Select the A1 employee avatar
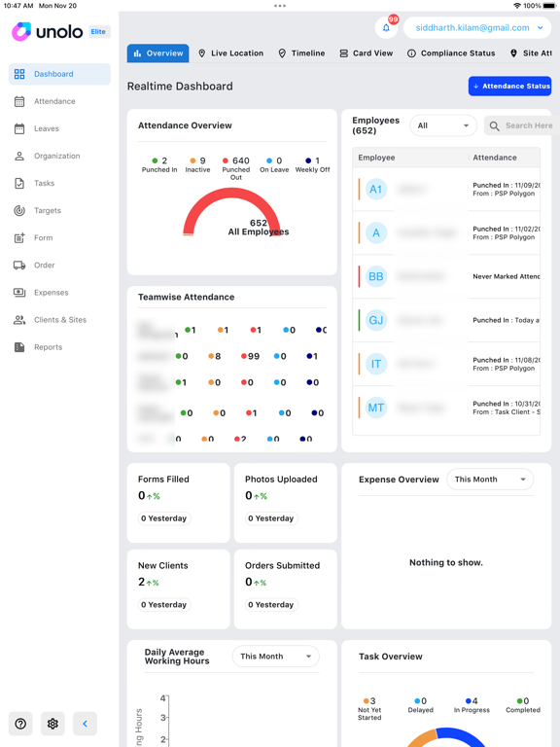560x747 pixels. tap(375, 189)
